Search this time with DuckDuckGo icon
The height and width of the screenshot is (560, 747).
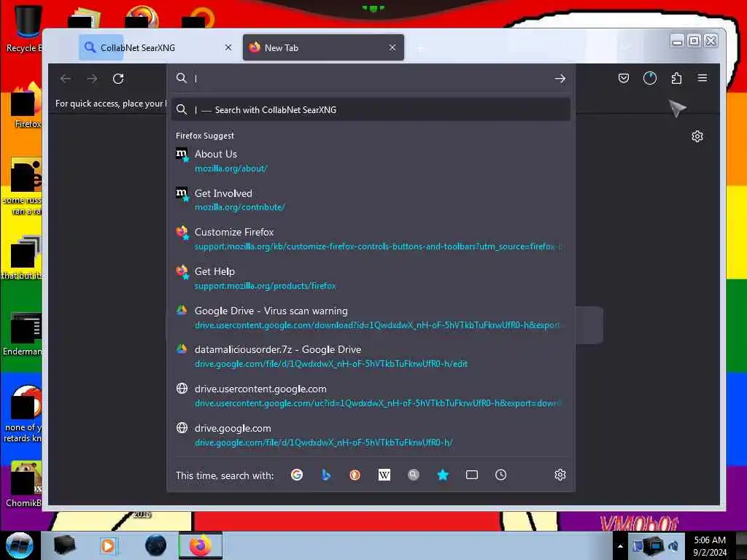(355, 475)
